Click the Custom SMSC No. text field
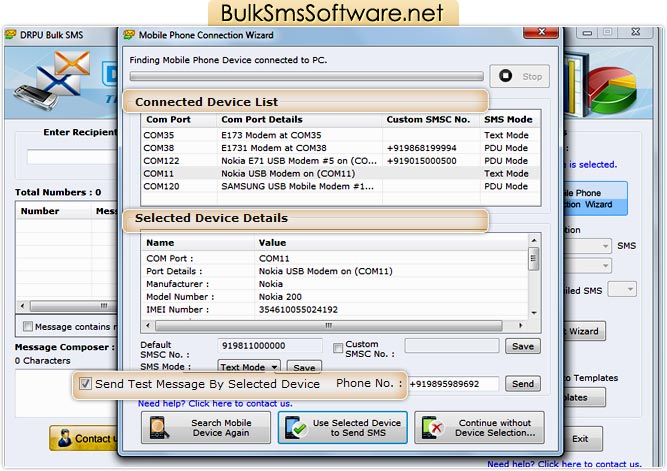 click(452, 346)
